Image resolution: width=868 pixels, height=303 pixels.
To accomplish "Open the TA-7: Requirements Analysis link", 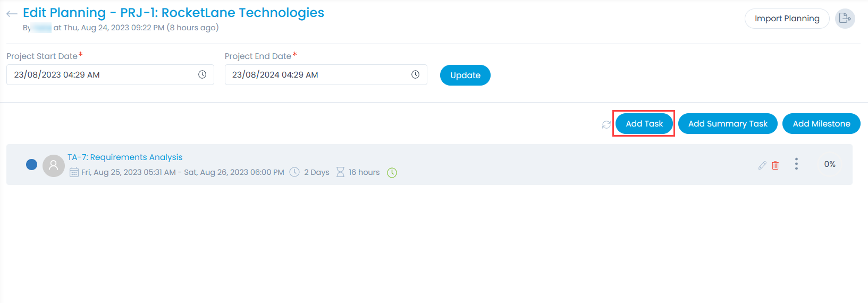I will coord(125,157).
